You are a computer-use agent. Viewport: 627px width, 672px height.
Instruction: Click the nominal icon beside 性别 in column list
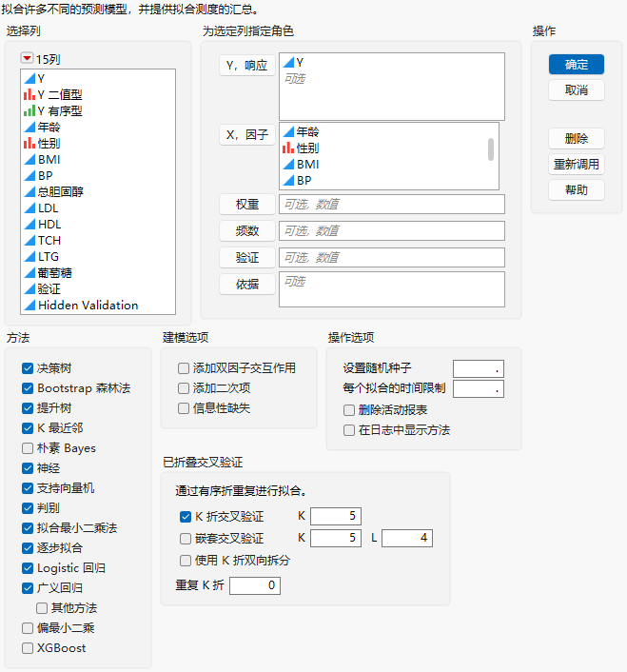[x=29, y=143]
